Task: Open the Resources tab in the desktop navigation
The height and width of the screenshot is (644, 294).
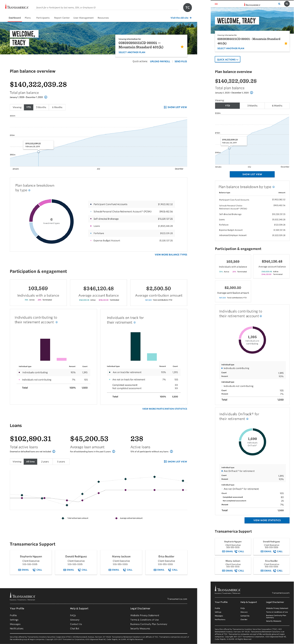Action: coord(103,18)
